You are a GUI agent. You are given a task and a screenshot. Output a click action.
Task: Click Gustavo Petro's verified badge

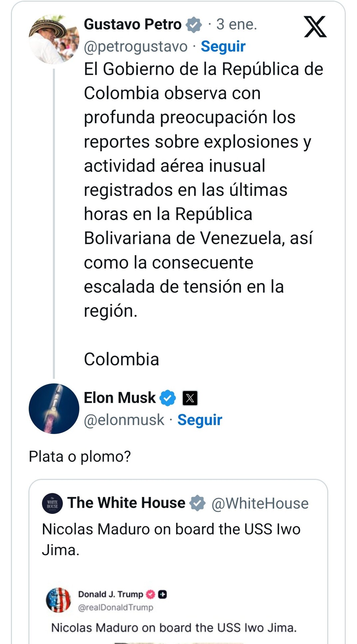[194, 25]
